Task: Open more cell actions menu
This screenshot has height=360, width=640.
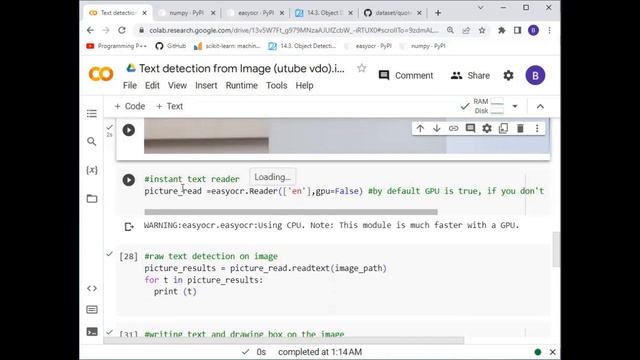Action: [x=537, y=128]
